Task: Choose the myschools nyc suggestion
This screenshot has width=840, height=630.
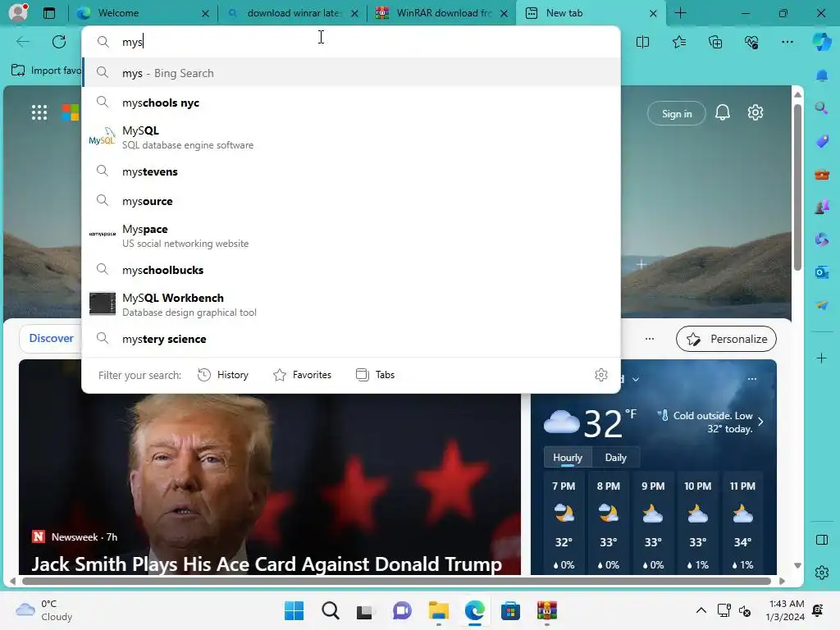Action: point(351,103)
